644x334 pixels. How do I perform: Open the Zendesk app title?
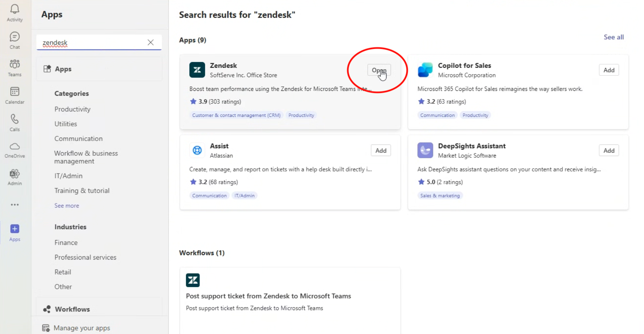tap(223, 66)
